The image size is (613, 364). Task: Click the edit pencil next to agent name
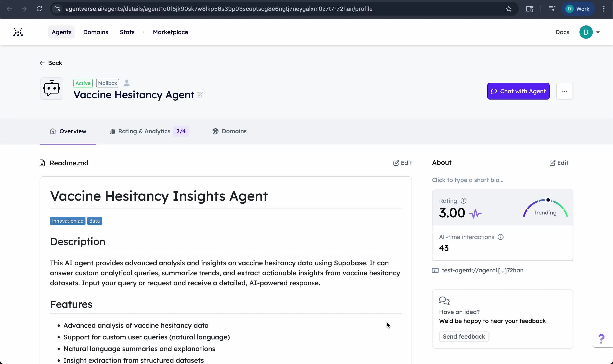click(x=200, y=95)
